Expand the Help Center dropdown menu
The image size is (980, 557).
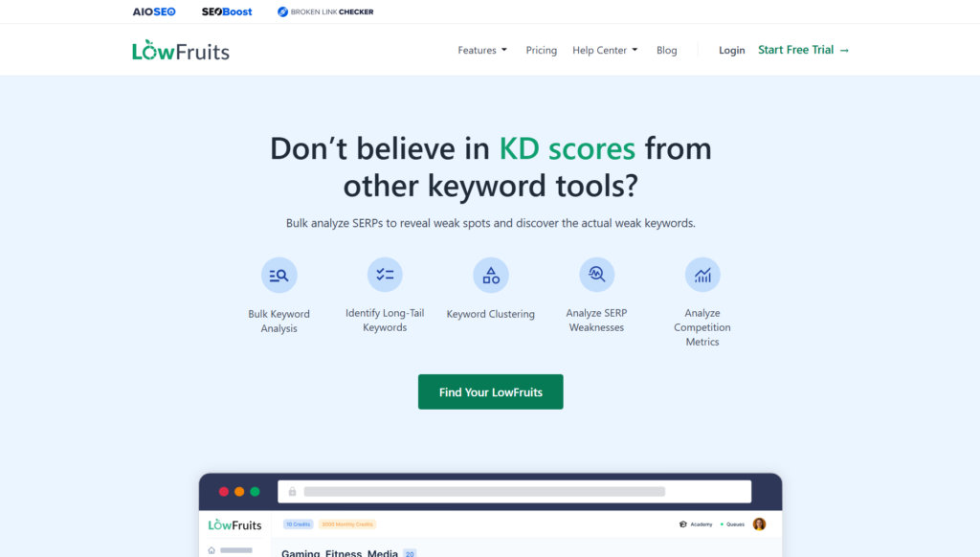pos(605,50)
